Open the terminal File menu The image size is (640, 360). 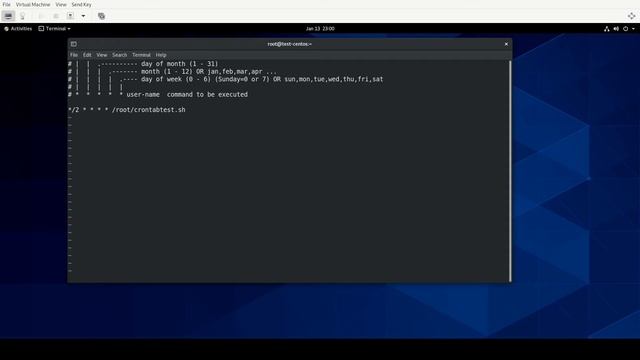pyautogui.click(x=74, y=55)
